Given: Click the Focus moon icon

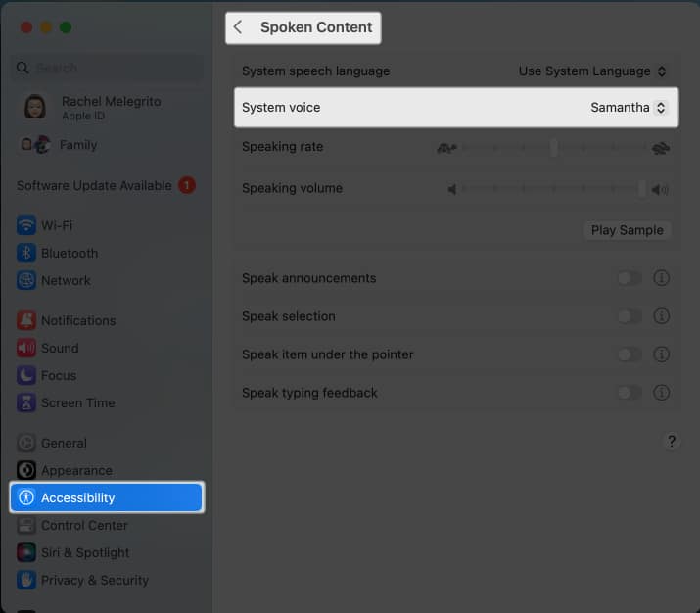Looking at the screenshot, I should pos(26,375).
